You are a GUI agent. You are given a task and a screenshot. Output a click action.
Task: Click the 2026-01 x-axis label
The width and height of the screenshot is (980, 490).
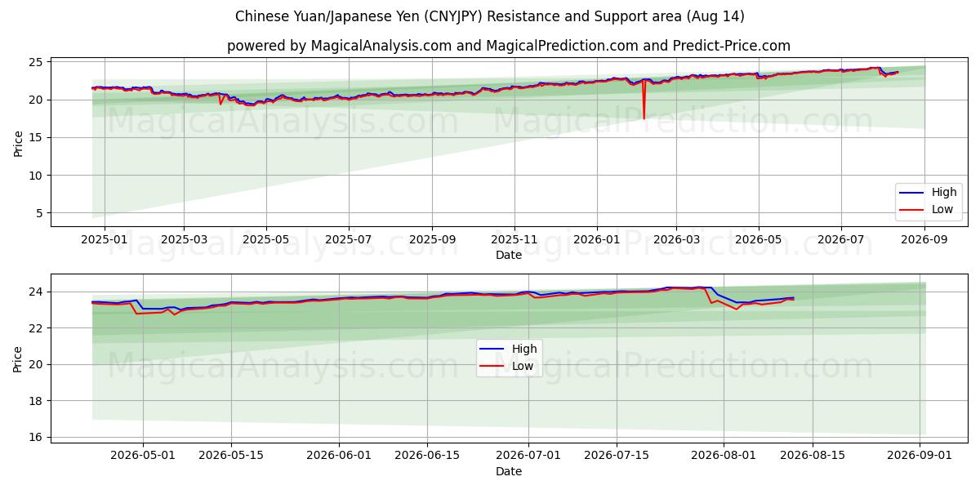(597, 240)
